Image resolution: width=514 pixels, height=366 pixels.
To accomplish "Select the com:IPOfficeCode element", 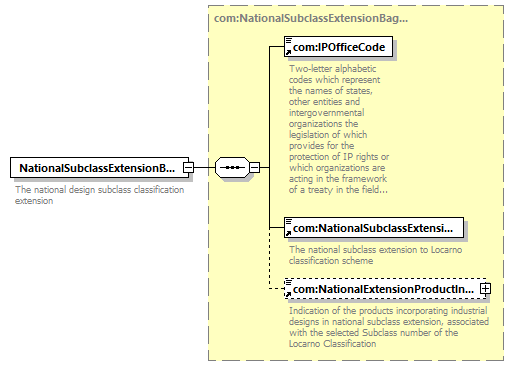I will click(338, 47).
